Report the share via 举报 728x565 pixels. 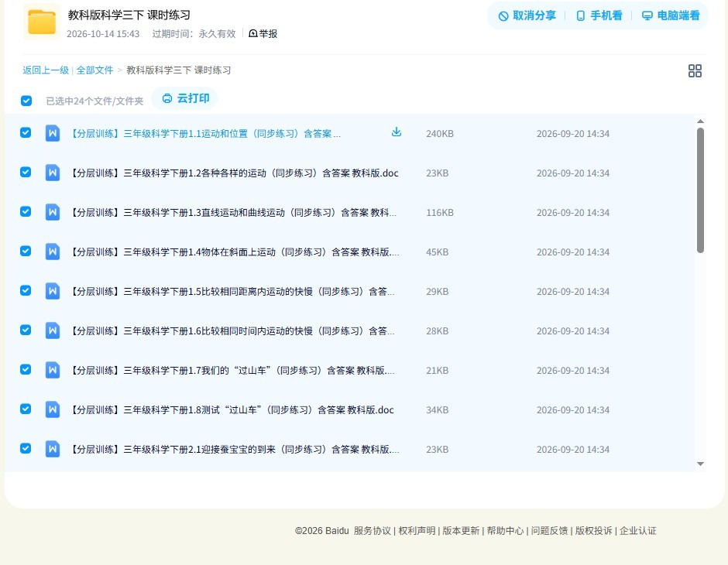coord(263,33)
